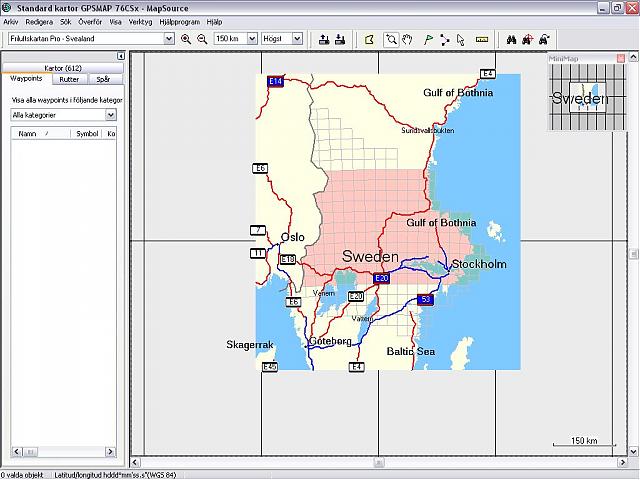Open the Högst detail level dropdown
Image resolution: width=640 pixels, height=480 pixels.
(x=297, y=39)
